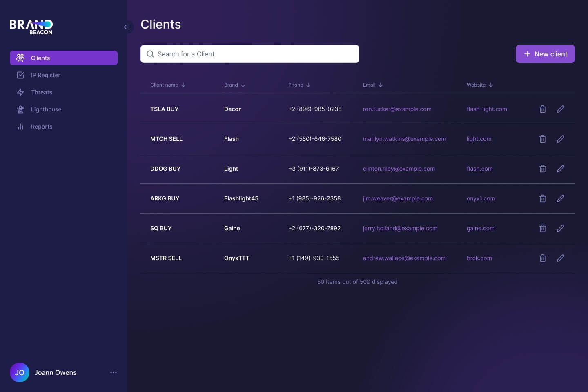Delete the TSLA BUY client row
The width and height of the screenshot is (588, 392).
(x=542, y=109)
